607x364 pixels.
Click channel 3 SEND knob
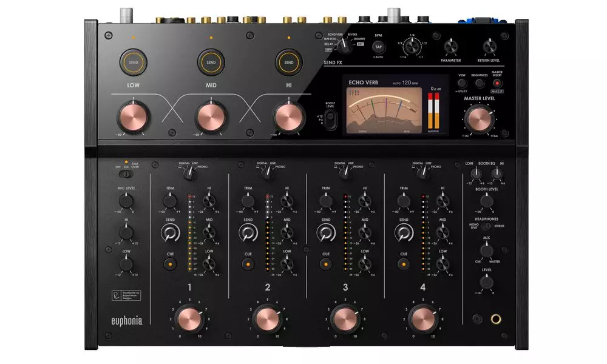tap(325, 233)
